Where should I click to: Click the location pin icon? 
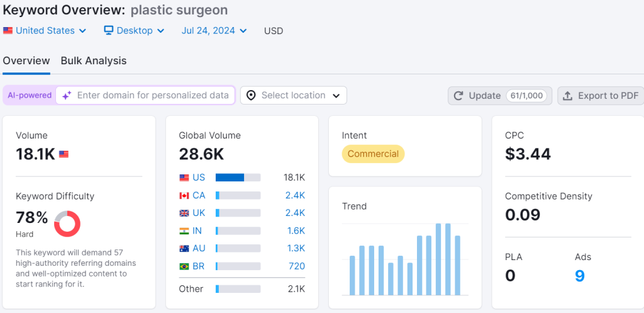tap(251, 96)
